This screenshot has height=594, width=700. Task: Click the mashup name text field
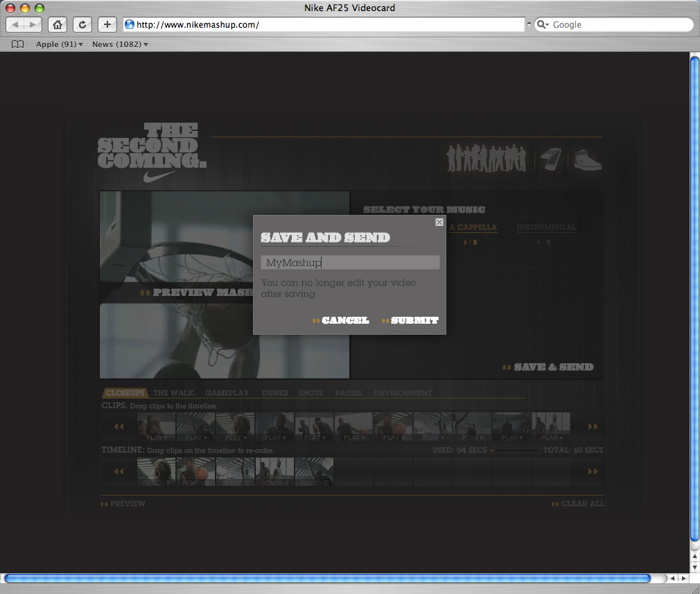[350, 263]
